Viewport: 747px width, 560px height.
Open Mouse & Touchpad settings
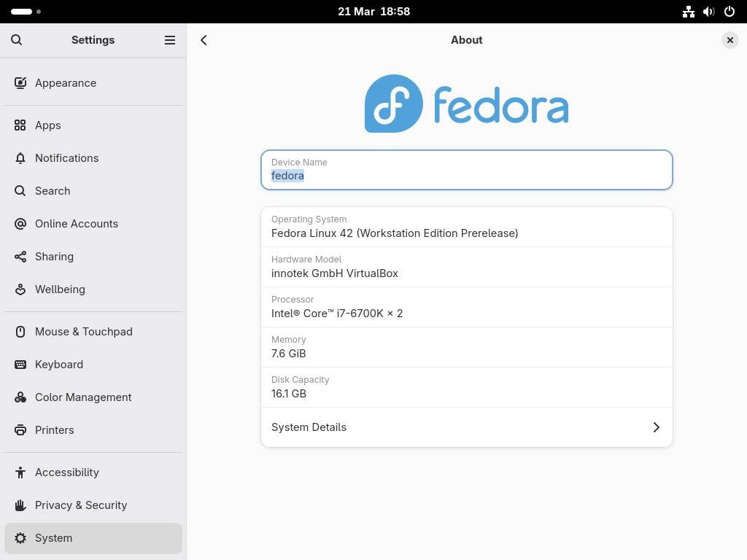[83, 332]
